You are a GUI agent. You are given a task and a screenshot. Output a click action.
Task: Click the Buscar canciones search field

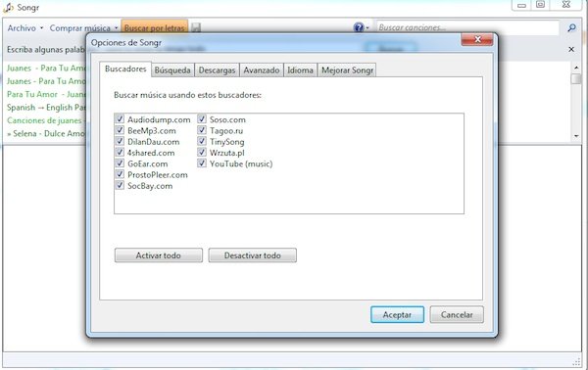(x=468, y=27)
